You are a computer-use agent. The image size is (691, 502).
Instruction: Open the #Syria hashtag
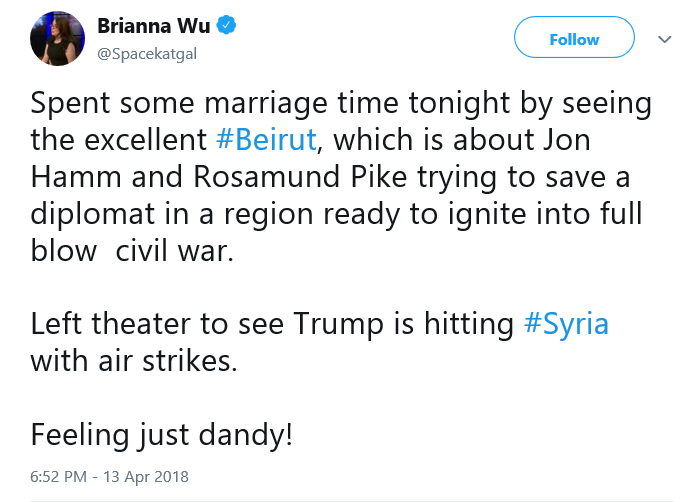[x=566, y=324]
